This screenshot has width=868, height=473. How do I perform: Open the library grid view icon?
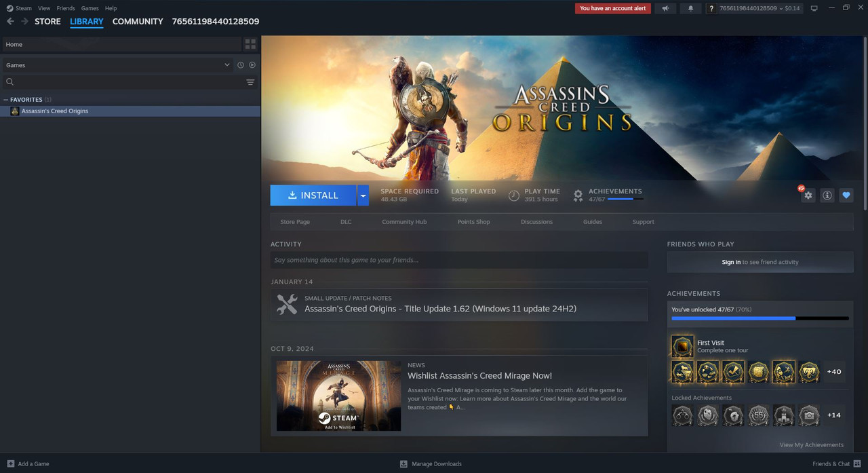(x=251, y=44)
